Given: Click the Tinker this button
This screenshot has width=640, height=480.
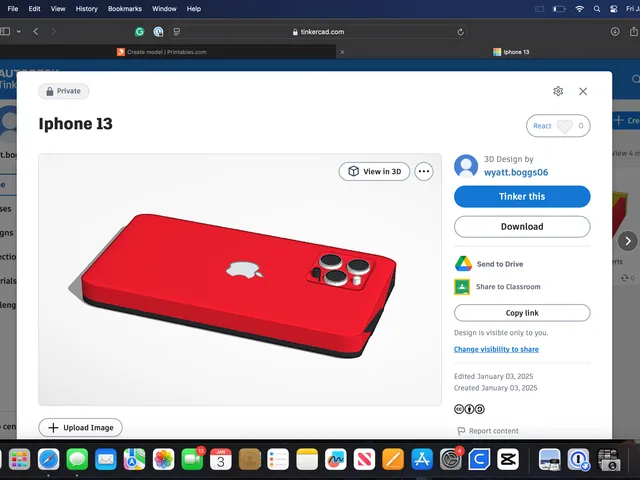Looking at the screenshot, I should 522,196.
